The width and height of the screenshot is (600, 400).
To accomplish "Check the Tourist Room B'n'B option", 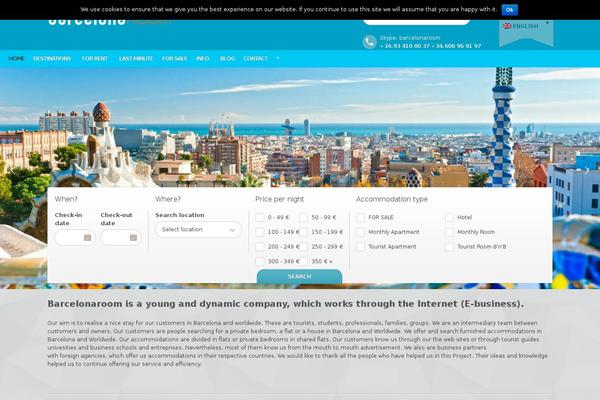I will click(450, 247).
